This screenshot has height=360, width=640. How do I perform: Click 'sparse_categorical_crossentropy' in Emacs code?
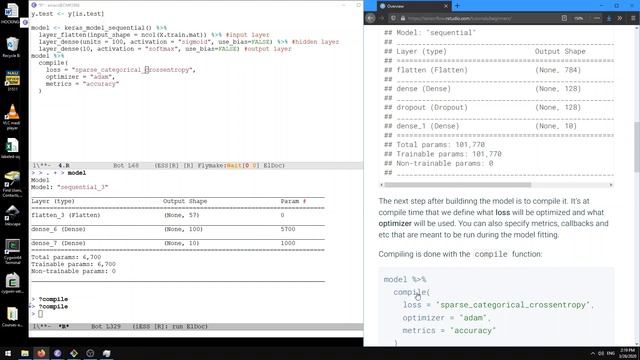pyautogui.click(x=133, y=70)
